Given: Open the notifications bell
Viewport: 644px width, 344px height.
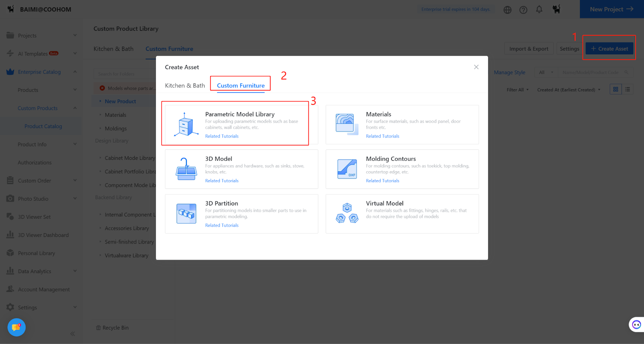Looking at the screenshot, I should point(539,9).
